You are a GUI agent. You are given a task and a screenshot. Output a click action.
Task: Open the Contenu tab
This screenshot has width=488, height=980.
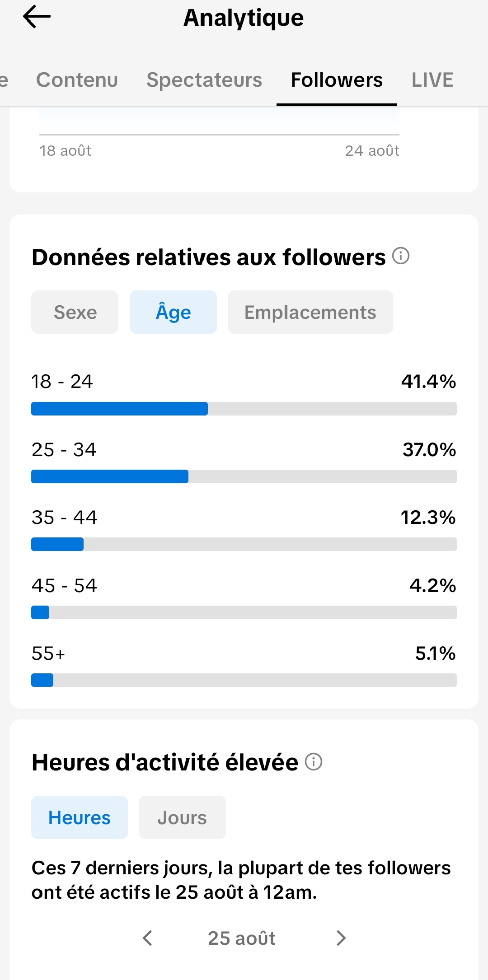[x=77, y=80]
